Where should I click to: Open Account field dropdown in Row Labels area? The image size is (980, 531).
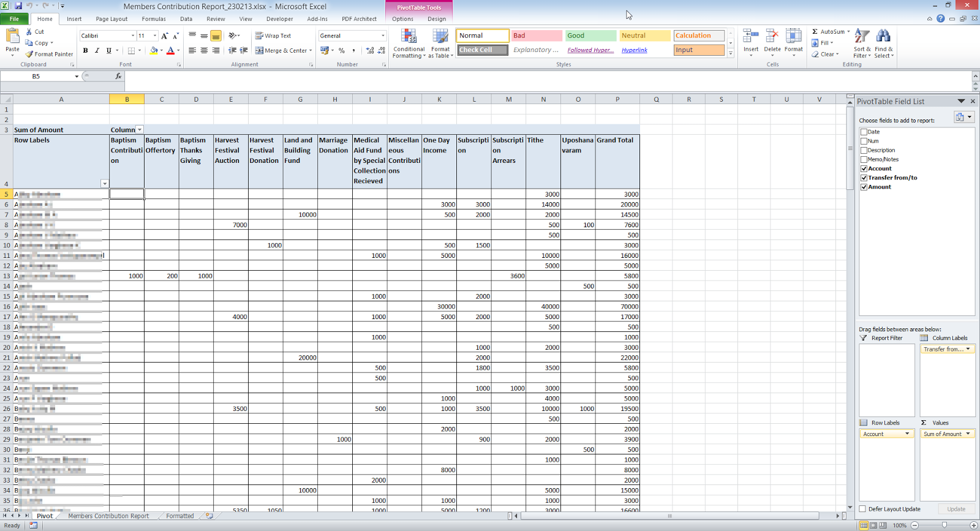click(x=907, y=434)
